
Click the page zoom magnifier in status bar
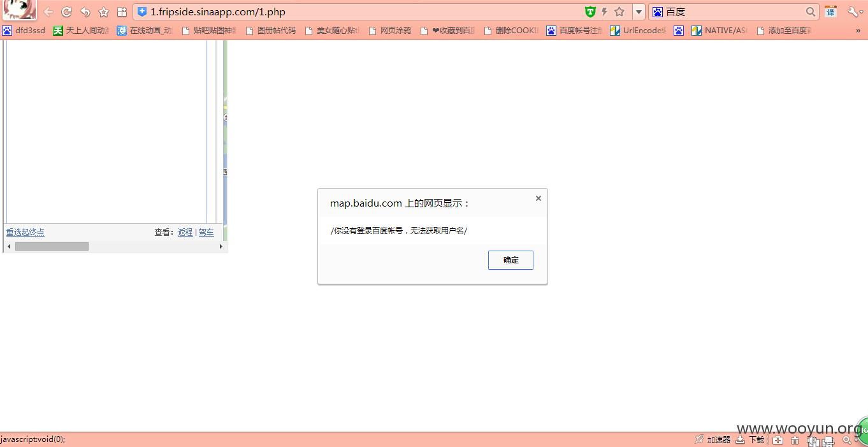(x=847, y=440)
